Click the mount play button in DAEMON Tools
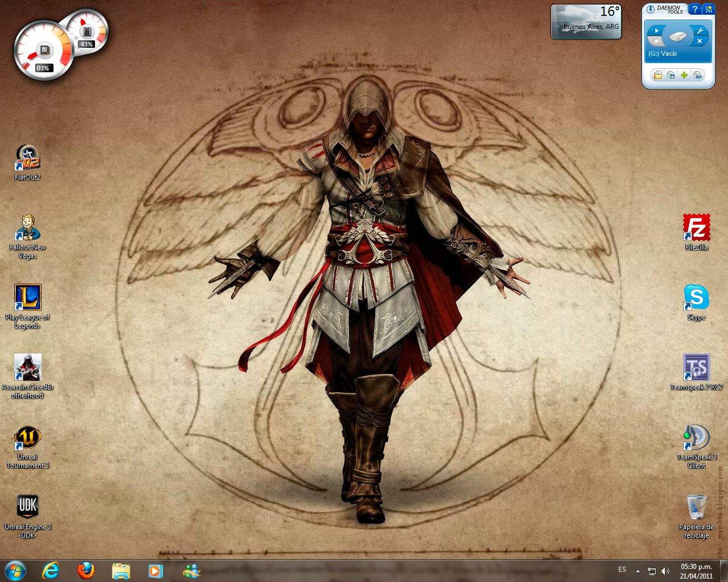The width and height of the screenshot is (728, 582). click(x=656, y=31)
